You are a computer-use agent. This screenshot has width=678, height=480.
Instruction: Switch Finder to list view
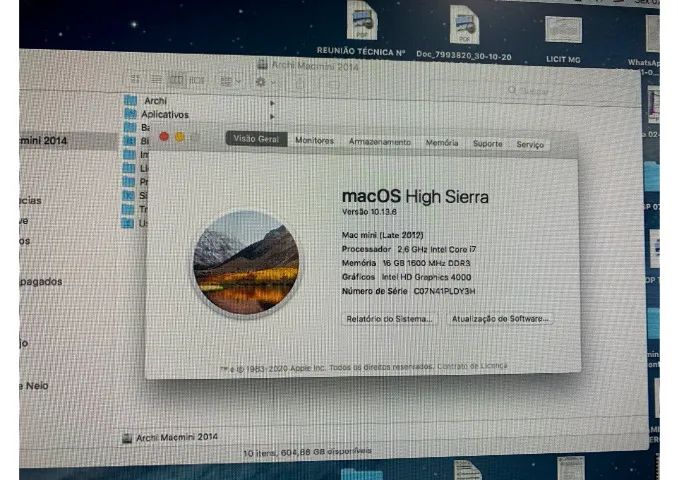156,80
